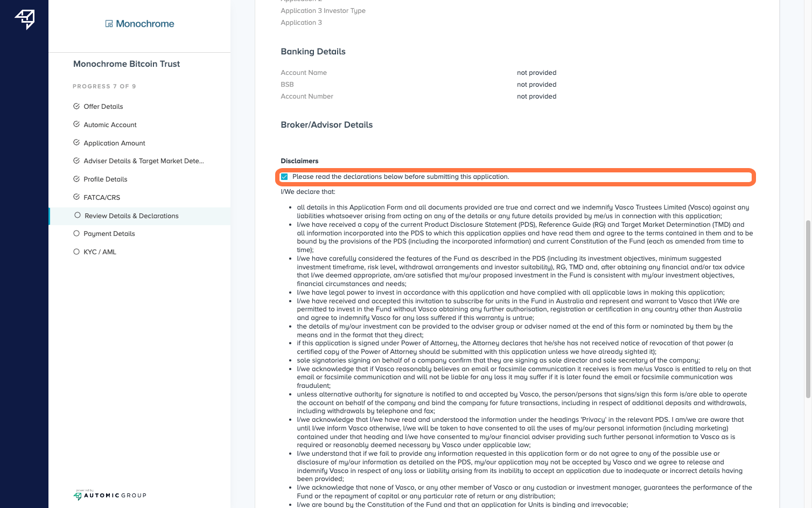Click 'not provided' value beside Account Name

pyautogui.click(x=536, y=73)
